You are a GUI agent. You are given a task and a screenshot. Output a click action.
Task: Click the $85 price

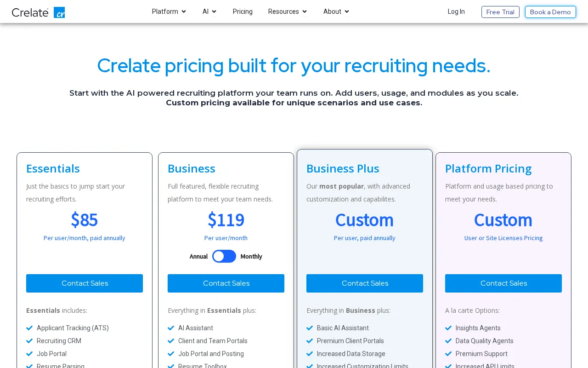point(85,220)
